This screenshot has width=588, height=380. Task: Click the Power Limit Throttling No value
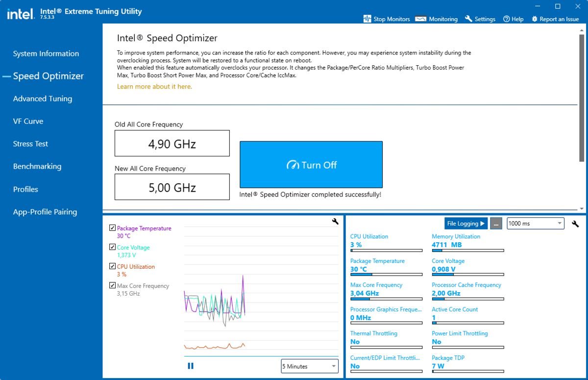tap(437, 342)
